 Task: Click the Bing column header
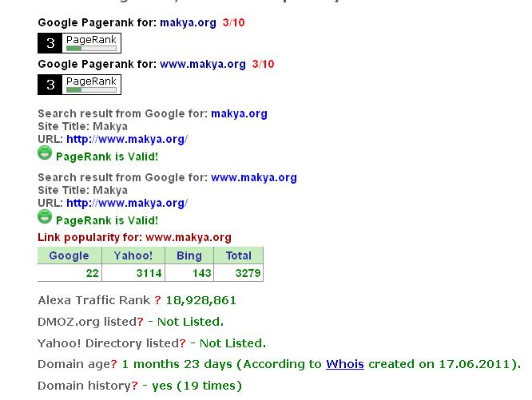click(189, 255)
